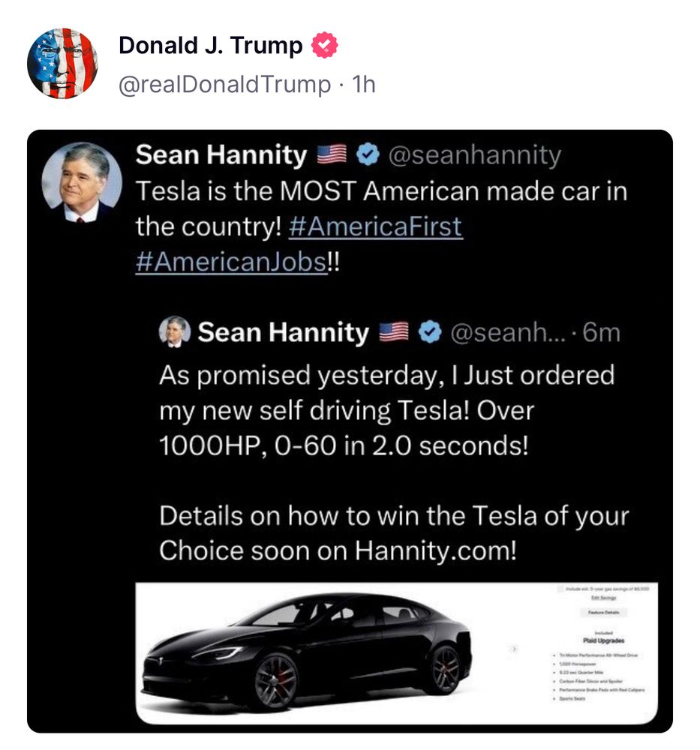The width and height of the screenshot is (700, 750).
Task: Click the flag emoji in the quoted tweet header
Action: (x=394, y=331)
